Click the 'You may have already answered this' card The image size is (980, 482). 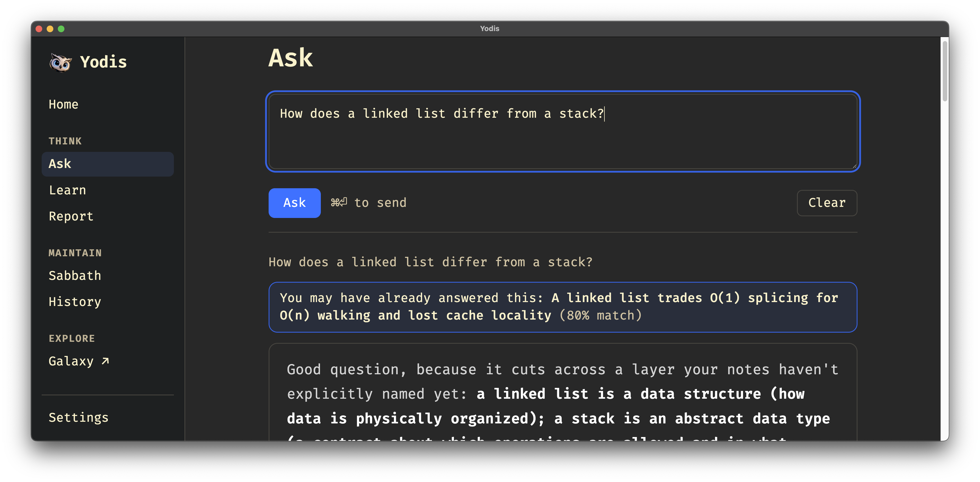pyautogui.click(x=563, y=307)
